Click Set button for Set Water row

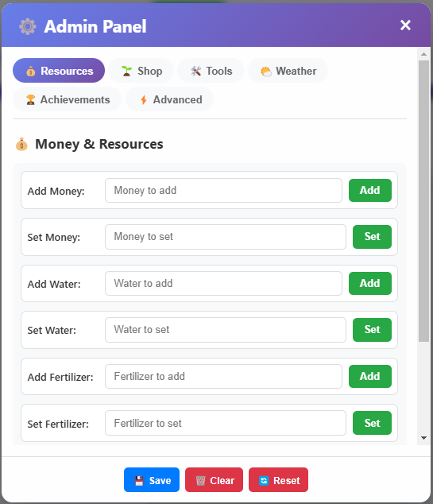(372, 330)
